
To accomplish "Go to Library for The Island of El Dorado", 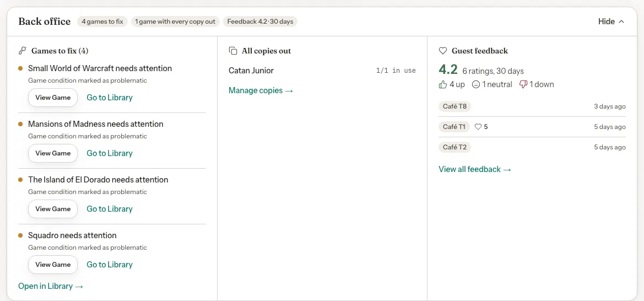I will pos(110,209).
